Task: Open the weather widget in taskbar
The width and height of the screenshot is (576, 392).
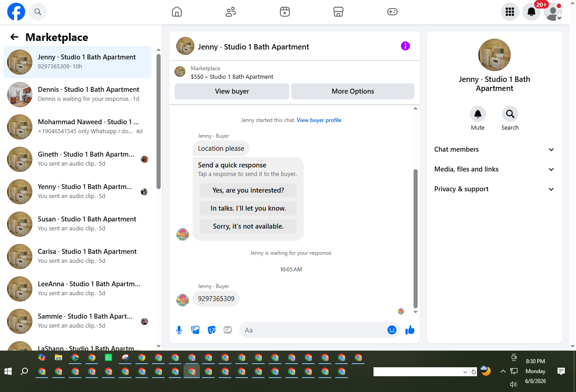Action: pos(486,371)
